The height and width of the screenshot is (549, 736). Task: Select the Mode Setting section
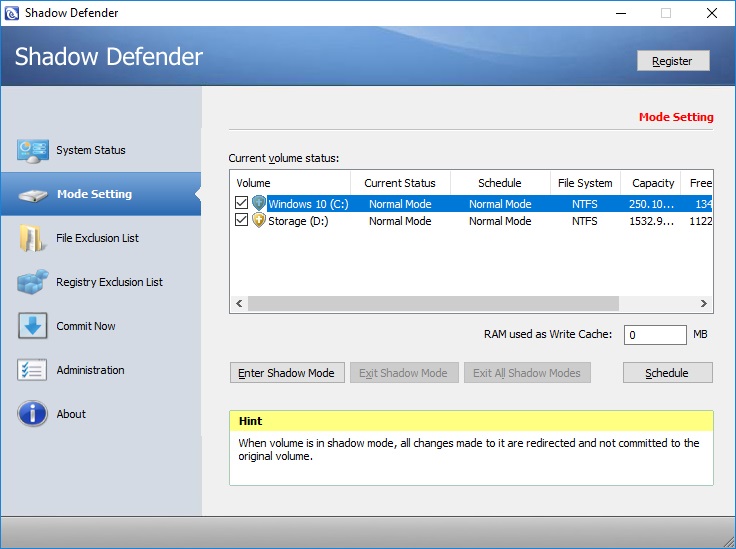pos(101,194)
